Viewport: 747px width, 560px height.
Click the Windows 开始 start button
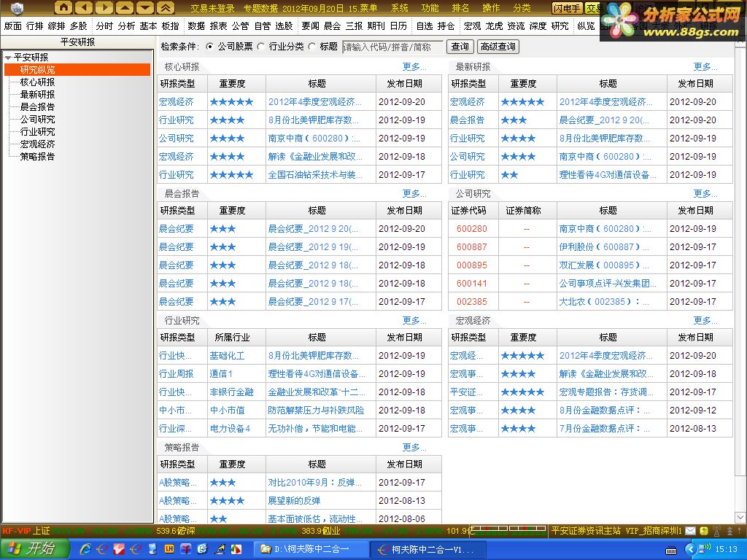click(x=34, y=549)
